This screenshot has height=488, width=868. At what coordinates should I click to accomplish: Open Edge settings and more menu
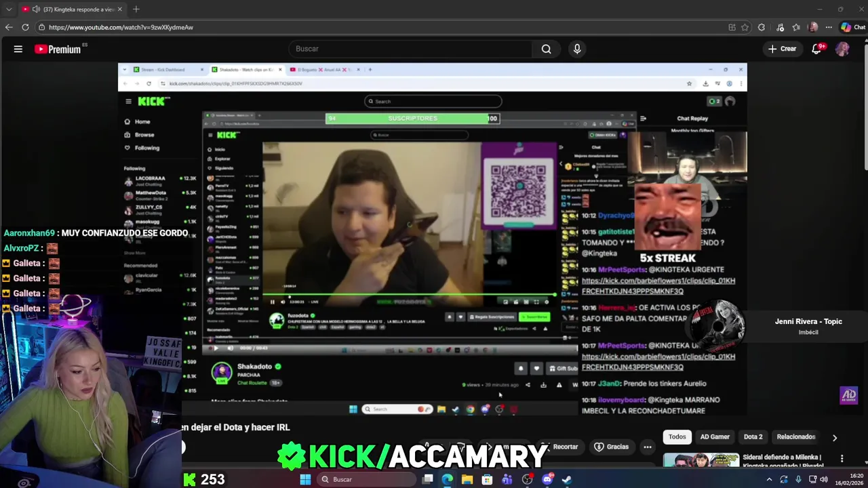tap(829, 27)
